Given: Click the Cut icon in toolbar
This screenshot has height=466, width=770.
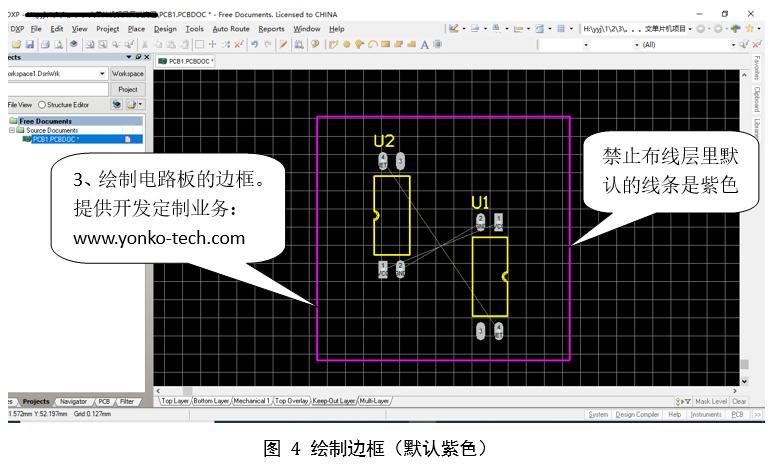Looking at the screenshot, I should 145,44.
